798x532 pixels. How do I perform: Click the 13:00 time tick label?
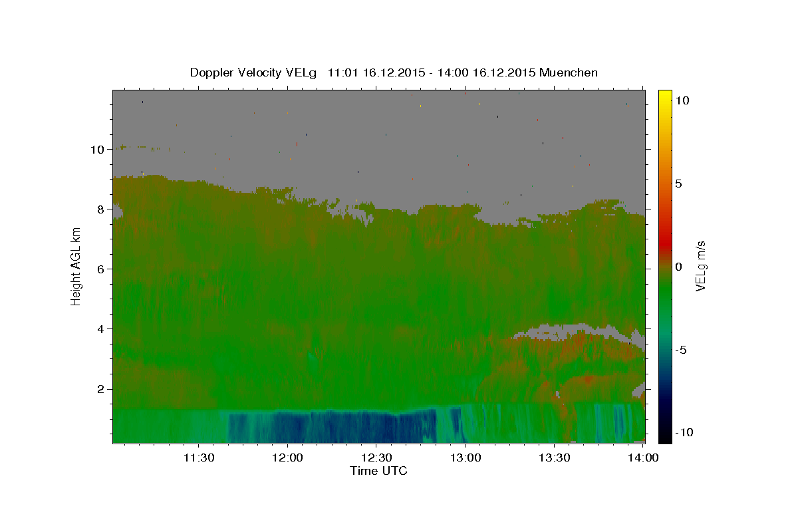465,458
